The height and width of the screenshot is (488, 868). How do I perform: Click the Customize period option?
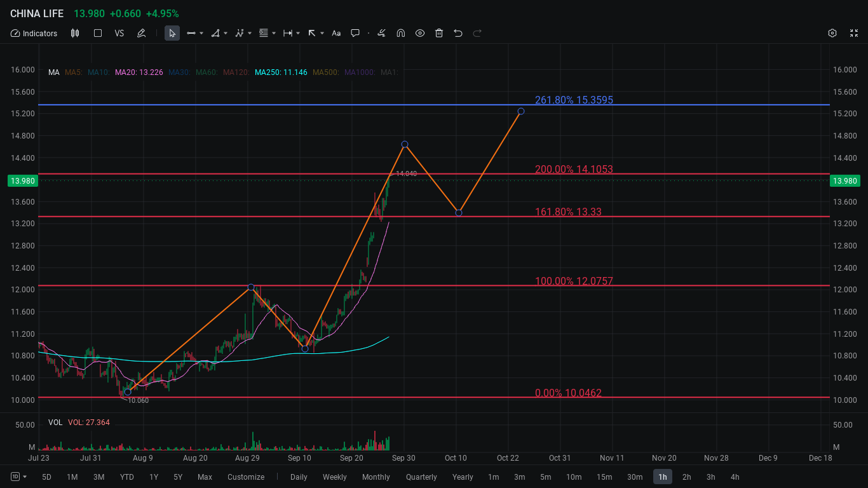click(246, 477)
